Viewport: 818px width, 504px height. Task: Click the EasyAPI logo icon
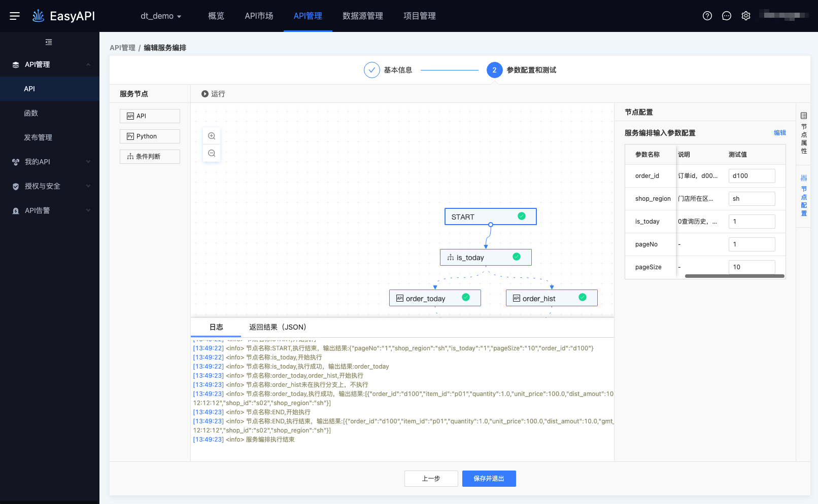38,16
